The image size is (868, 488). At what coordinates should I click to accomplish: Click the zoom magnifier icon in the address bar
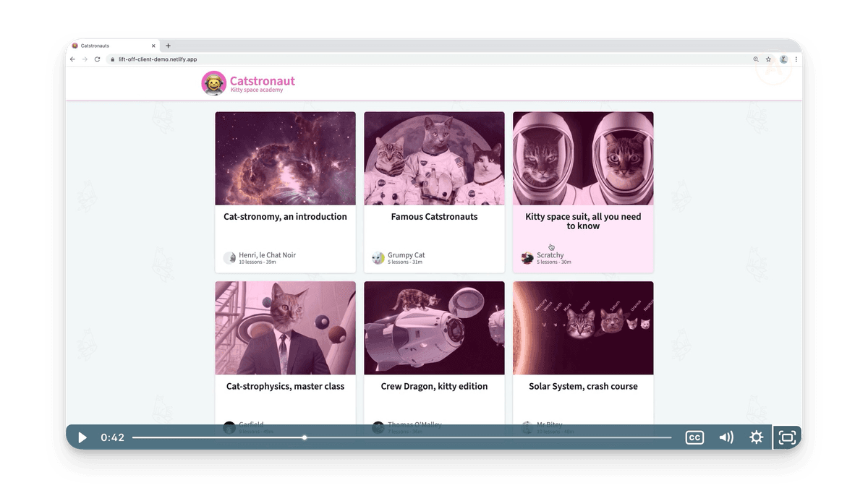click(x=756, y=59)
